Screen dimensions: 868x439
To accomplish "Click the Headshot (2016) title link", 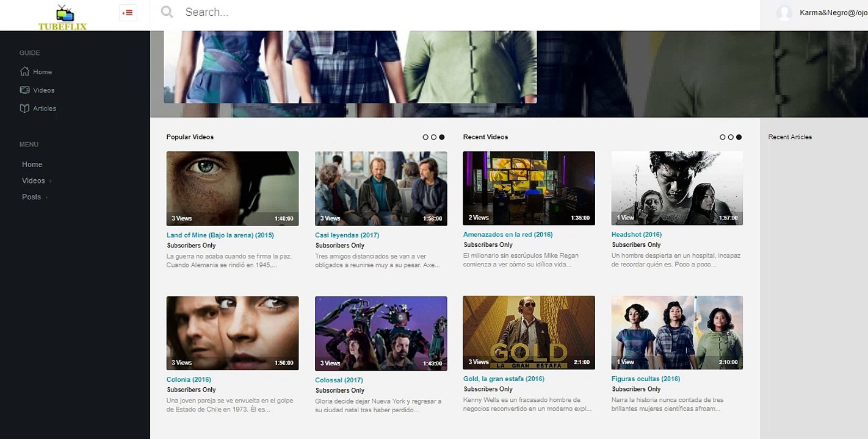I will tap(637, 235).
